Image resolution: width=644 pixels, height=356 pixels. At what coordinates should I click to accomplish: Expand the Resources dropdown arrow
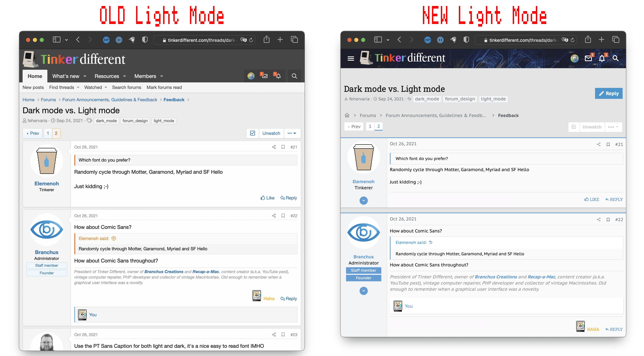124,76
